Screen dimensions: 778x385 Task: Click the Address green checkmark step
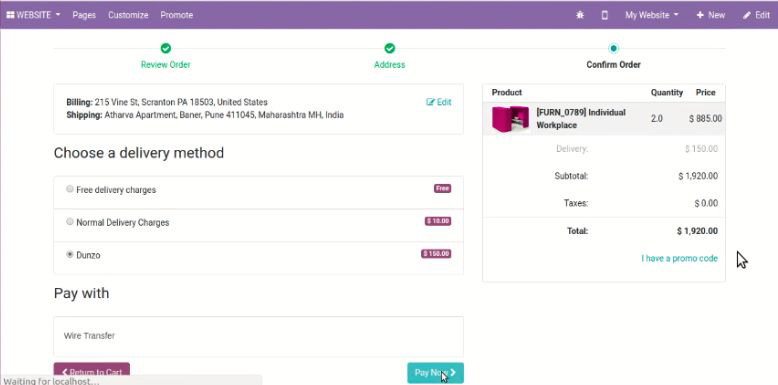coord(389,48)
